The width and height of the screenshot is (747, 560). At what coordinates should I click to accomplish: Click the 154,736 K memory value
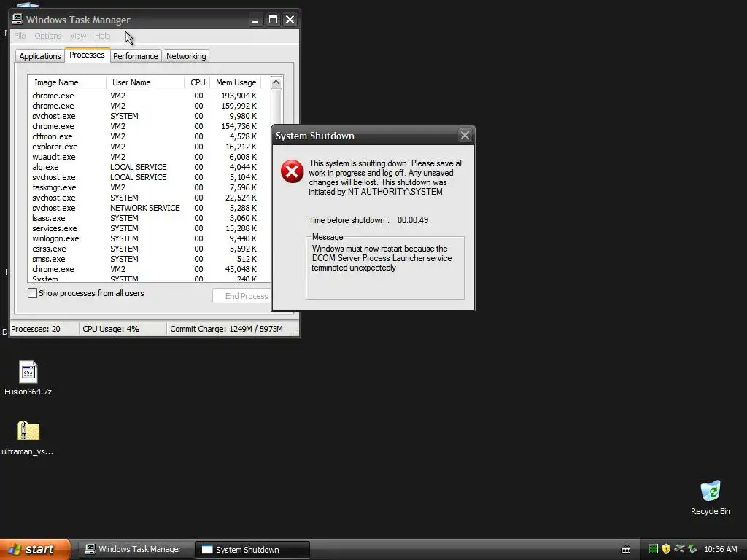click(239, 126)
